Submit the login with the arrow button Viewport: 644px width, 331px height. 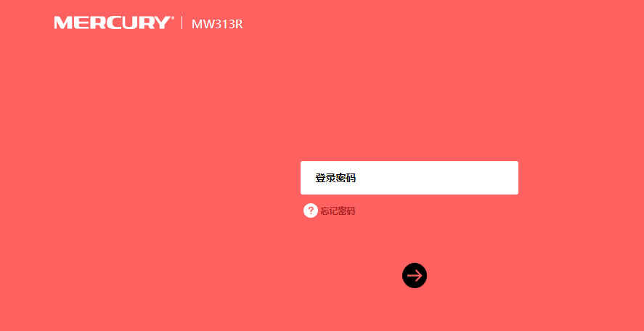(x=415, y=275)
